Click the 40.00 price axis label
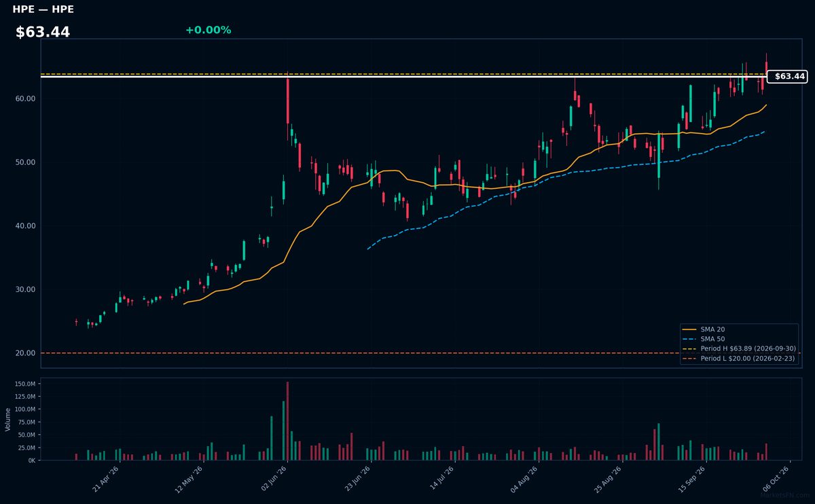 [x=25, y=226]
